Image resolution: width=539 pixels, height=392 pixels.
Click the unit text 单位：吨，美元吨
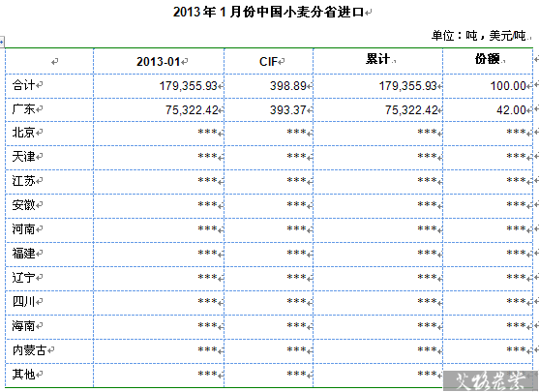pos(479,36)
